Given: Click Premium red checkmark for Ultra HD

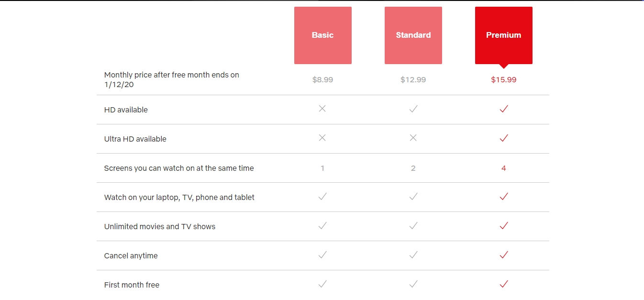Looking at the screenshot, I should coord(503,138).
